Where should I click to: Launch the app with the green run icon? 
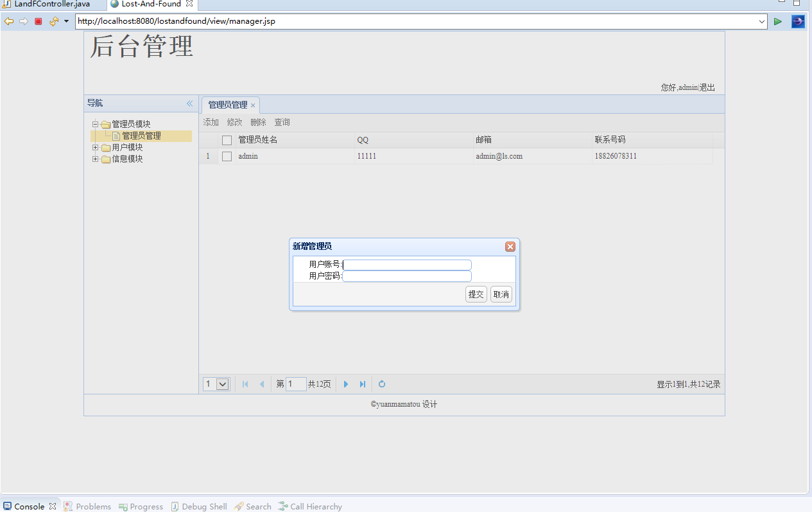coord(777,21)
